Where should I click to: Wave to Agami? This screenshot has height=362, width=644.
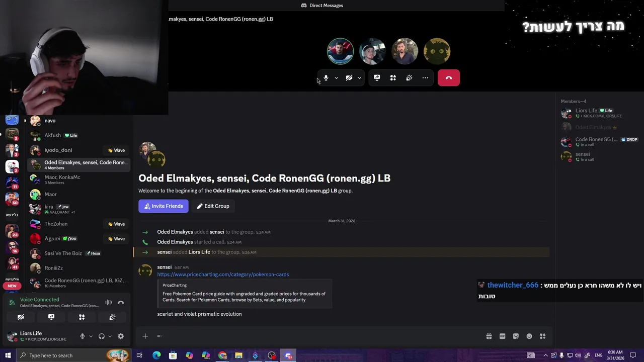tap(116, 239)
